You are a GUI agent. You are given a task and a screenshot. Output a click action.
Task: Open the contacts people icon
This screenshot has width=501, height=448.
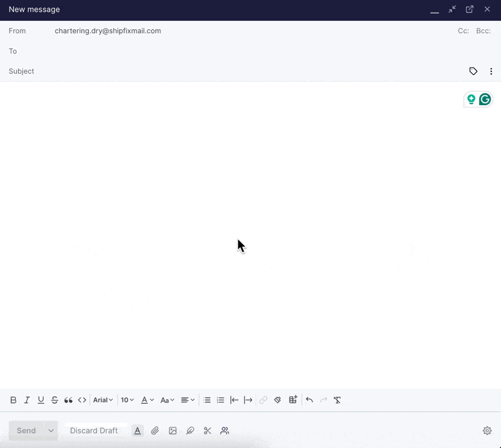click(x=225, y=430)
